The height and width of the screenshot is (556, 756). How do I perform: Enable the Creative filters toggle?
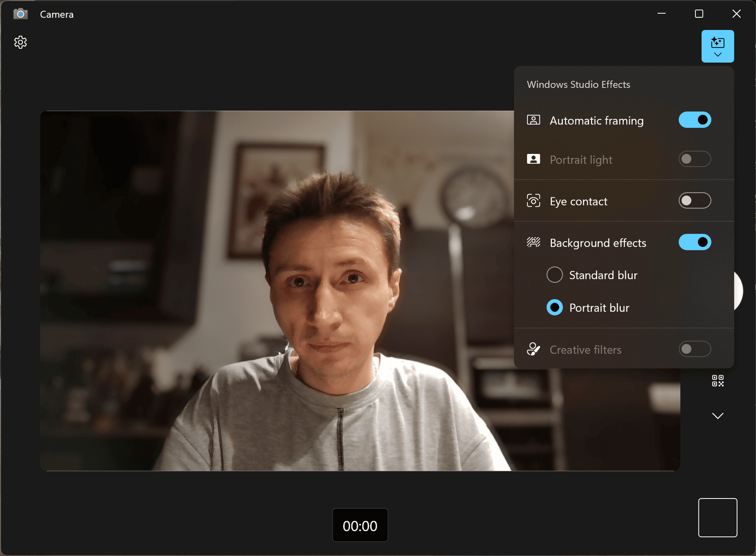coord(695,349)
